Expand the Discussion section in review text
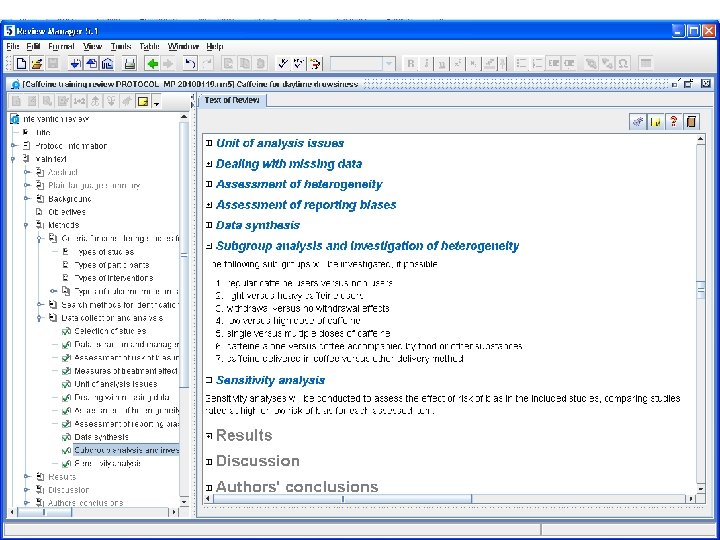 [x=209, y=461]
